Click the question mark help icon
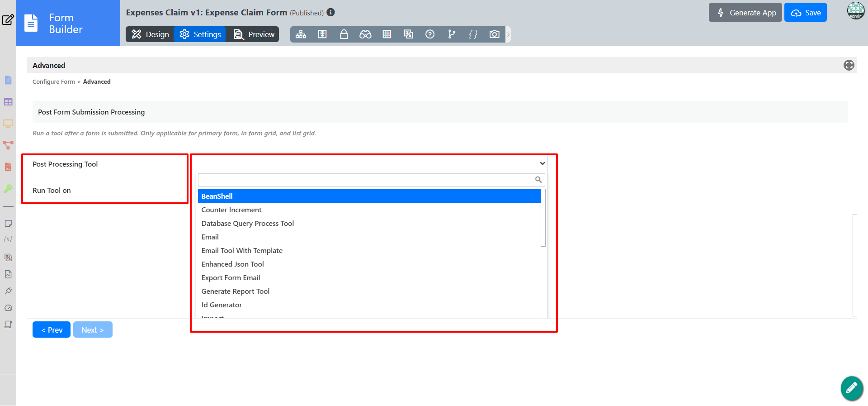This screenshot has height=406, width=868. tap(430, 34)
